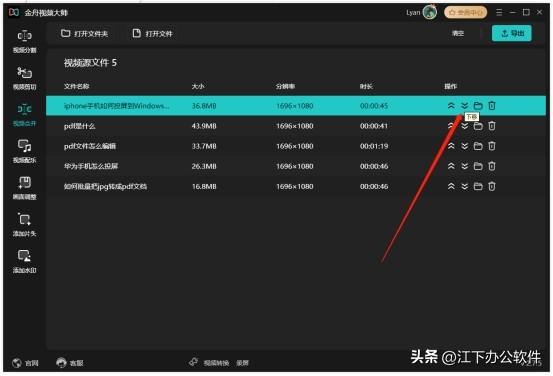The image size is (553, 376).
Task: Move the 33.7MB video up
Action: (x=451, y=146)
